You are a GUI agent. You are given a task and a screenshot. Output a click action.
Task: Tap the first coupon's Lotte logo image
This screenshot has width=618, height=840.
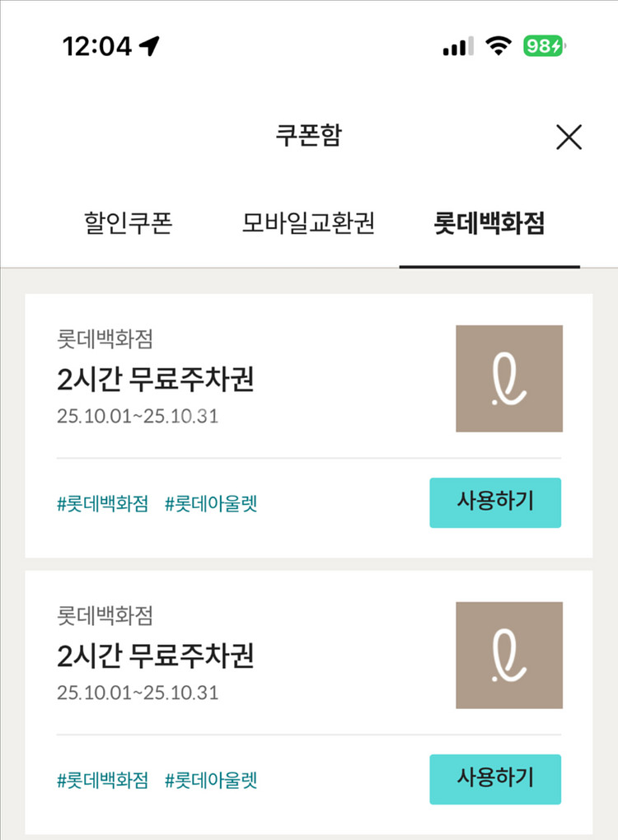point(508,379)
